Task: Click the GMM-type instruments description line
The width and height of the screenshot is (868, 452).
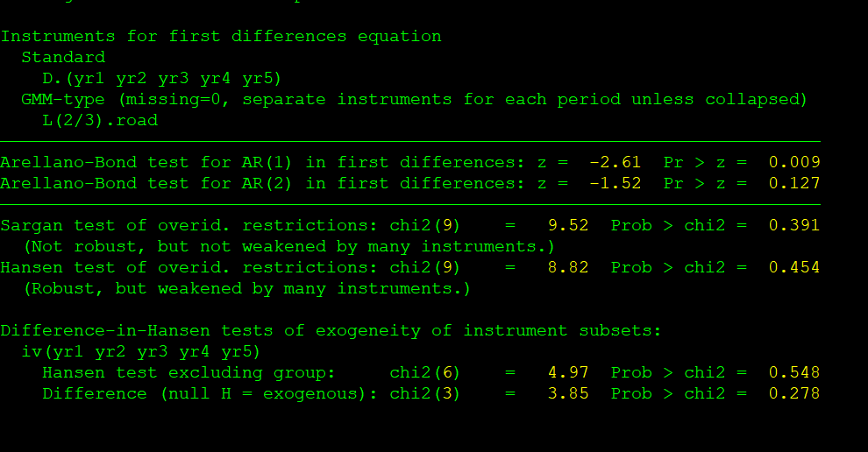Action: (x=414, y=100)
